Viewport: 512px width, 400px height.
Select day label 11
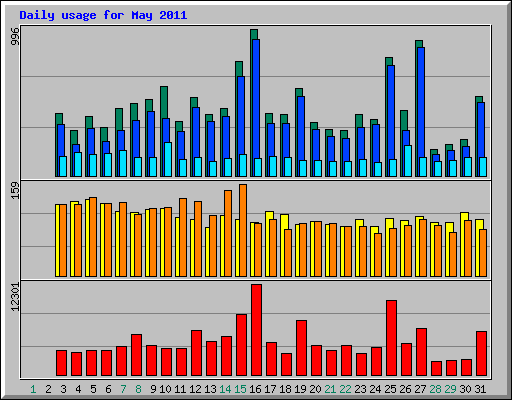coord(180,389)
